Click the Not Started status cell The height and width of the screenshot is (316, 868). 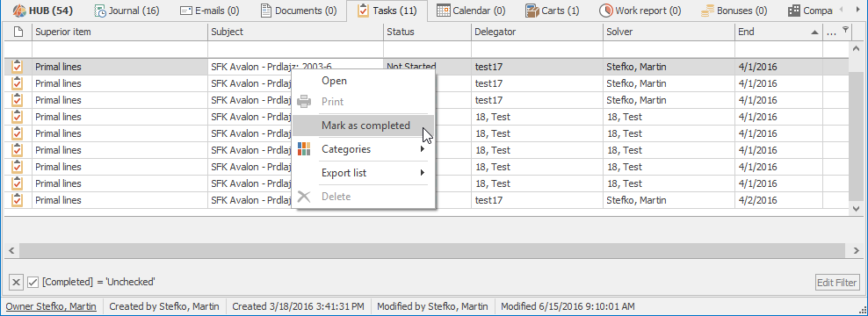[x=427, y=67]
